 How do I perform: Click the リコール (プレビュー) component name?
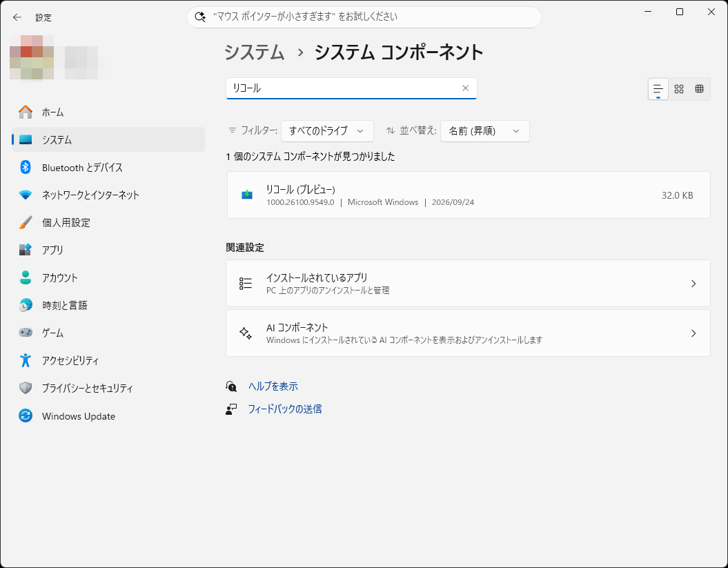click(x=300, y=190)
